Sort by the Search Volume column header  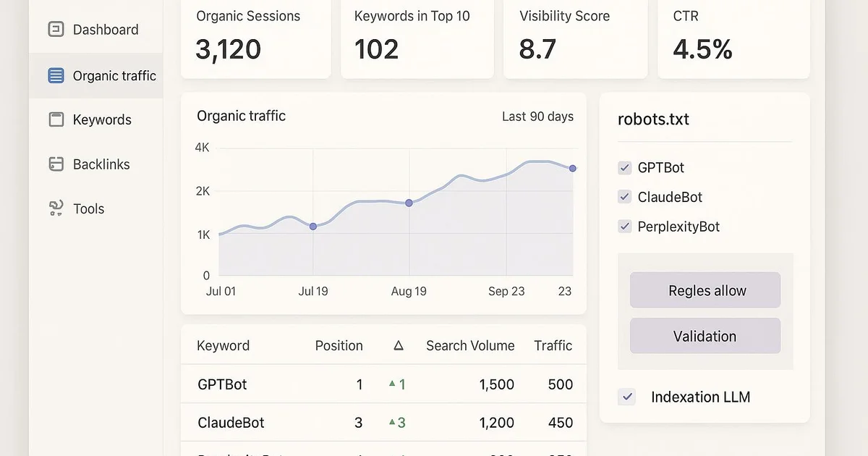[470, 346]
